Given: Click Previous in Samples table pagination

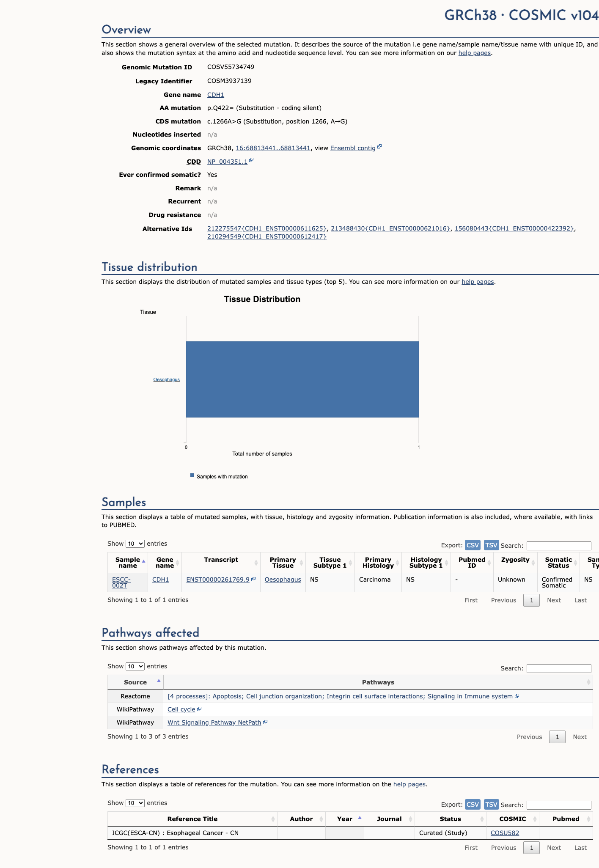Looking at the screenshot, I should pyautogui.click(x=503, y=600).
